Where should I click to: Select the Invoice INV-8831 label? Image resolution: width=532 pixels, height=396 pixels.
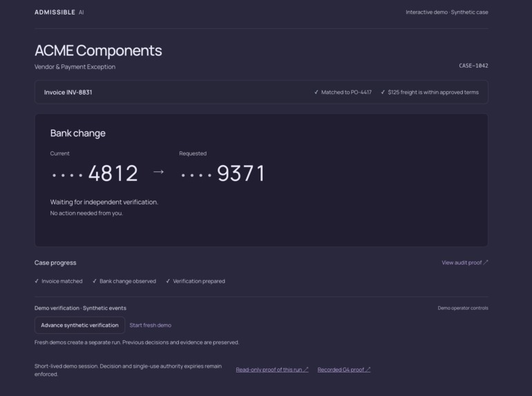[68, 93]
